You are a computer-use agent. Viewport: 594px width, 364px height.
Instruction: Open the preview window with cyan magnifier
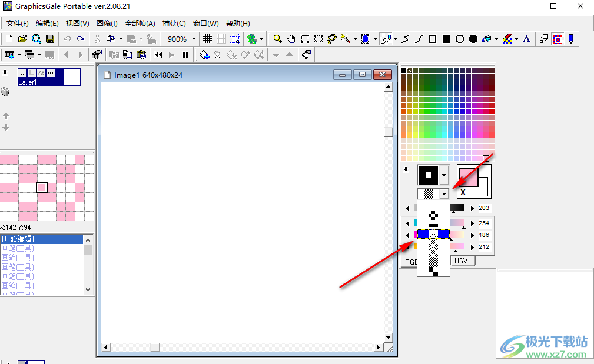pos(36,39)
